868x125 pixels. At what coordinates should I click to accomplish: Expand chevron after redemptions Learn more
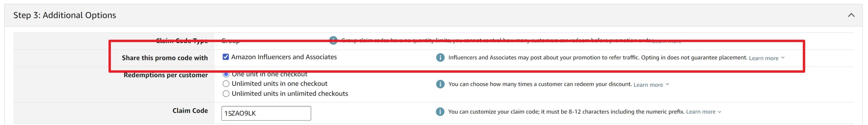click(x=667, y=84)
